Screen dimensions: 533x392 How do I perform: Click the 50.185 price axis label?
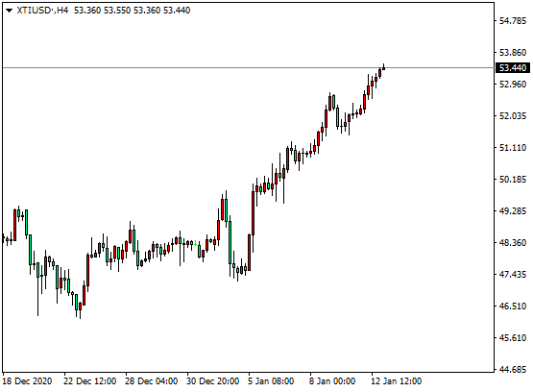tap(513, 179)
